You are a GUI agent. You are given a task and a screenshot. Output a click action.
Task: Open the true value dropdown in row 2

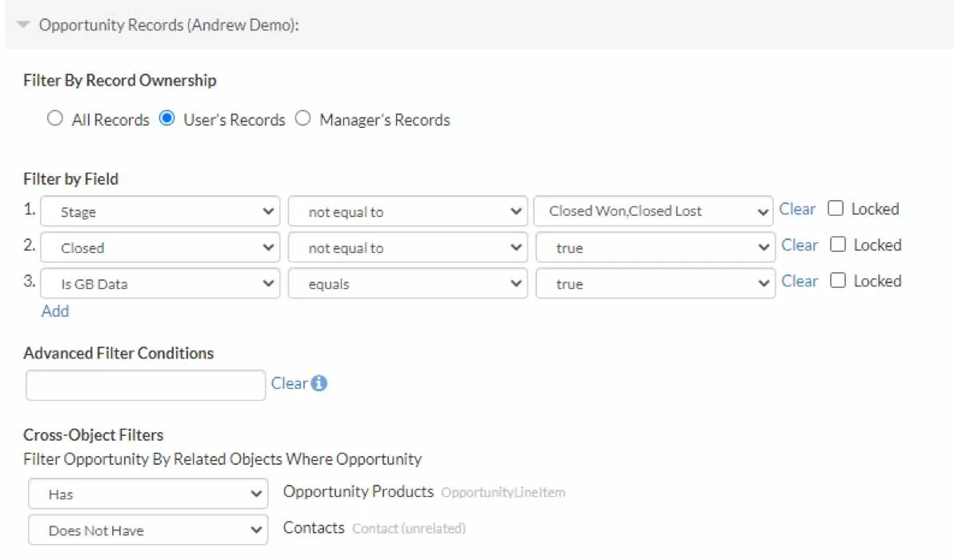tap(655, 247)
